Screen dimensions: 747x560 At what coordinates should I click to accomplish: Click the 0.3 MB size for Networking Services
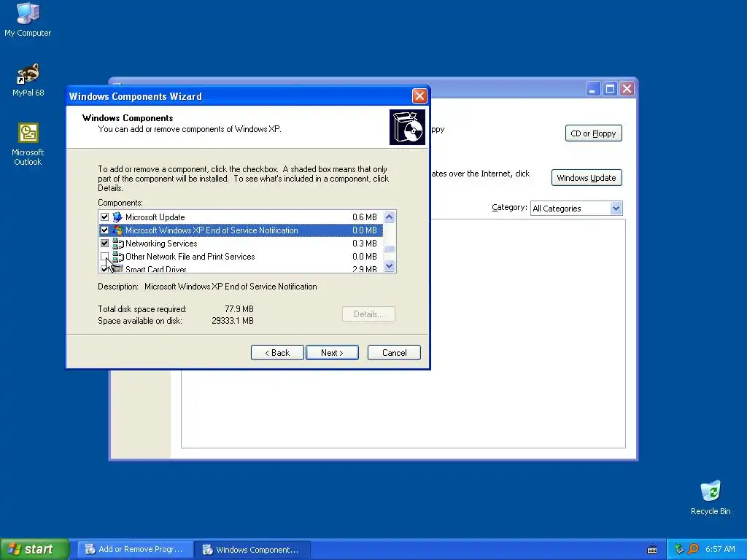coord(365,244)
